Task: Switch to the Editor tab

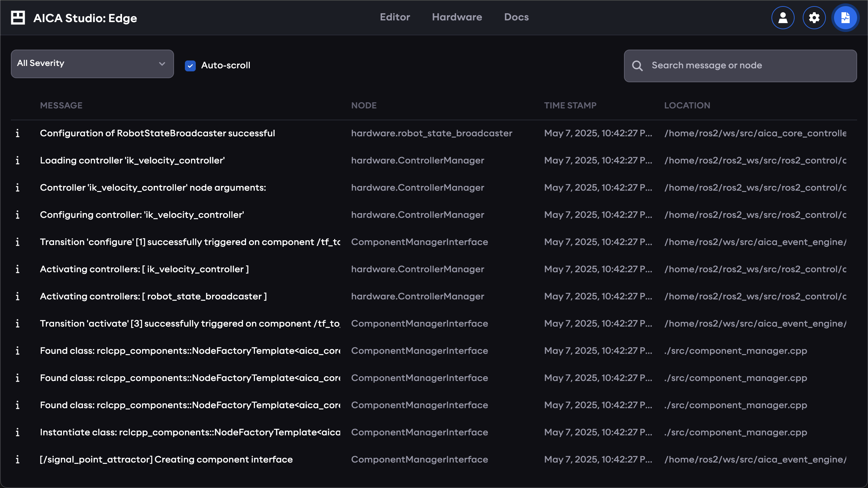Action: click(395, 17)
